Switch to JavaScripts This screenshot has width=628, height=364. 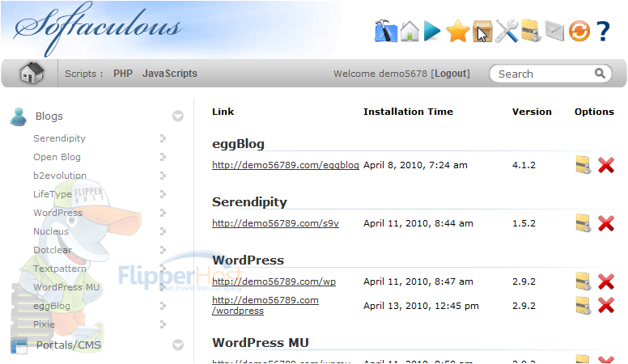pos(170,74)
